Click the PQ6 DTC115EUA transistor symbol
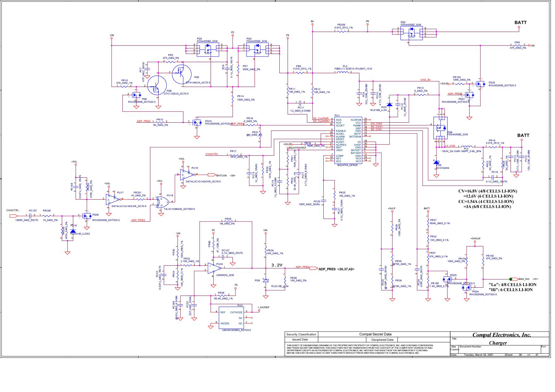555x392 pixels. coord(158,85)
